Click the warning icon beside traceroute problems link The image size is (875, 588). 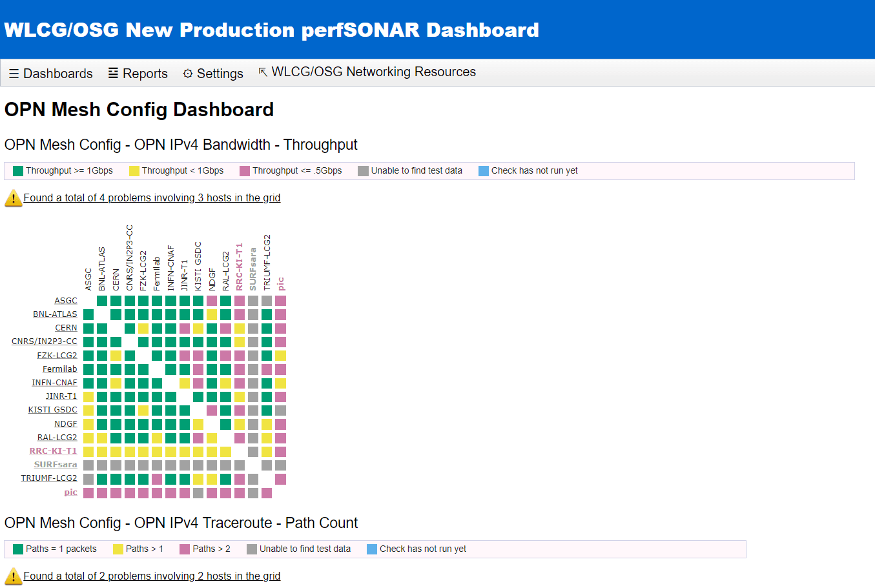(x=13, y=576)
